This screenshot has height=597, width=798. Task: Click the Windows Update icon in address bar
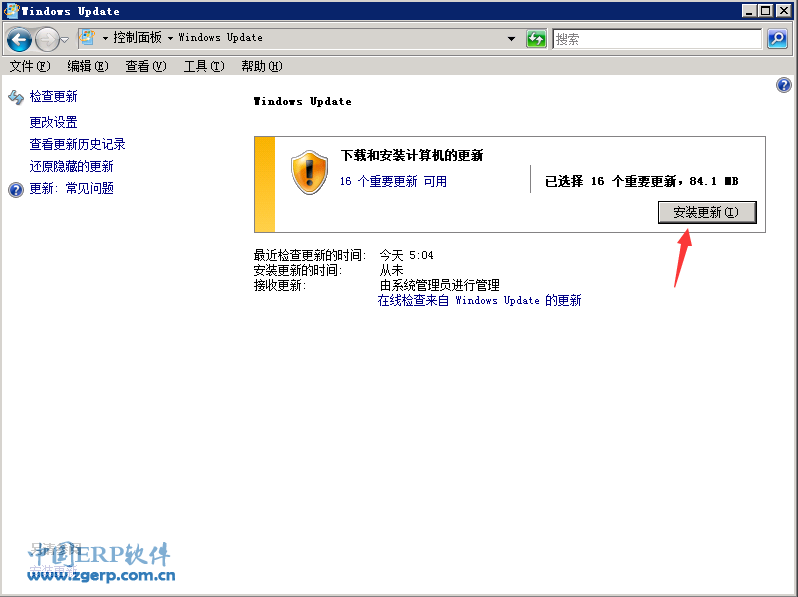(x=88, y=37)
